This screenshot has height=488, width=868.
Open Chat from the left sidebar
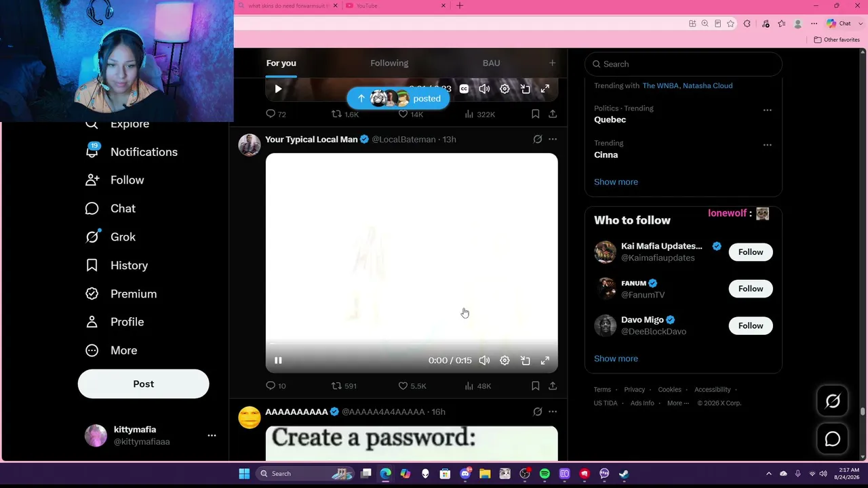[x=110, y=209]
